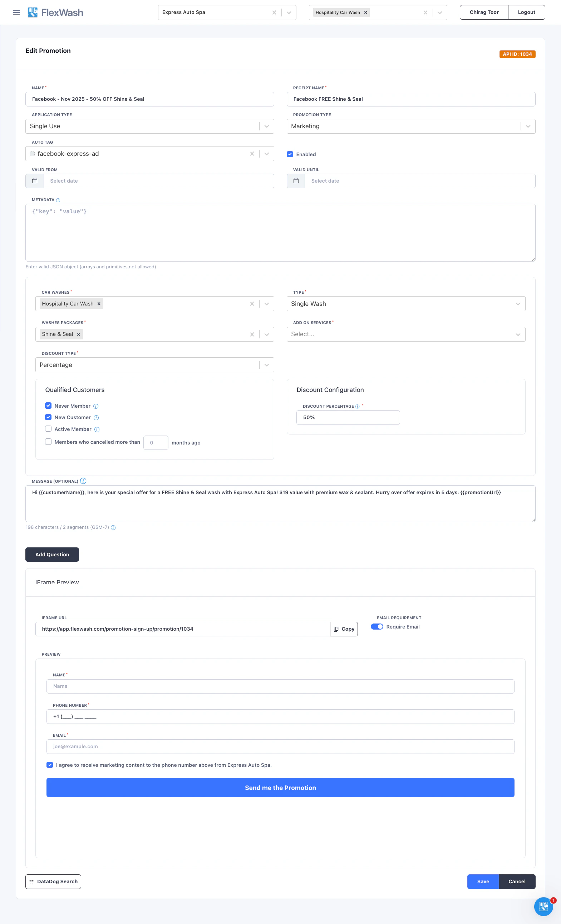
Task: Click the preview Name input
Action: [x=280, y=686]
